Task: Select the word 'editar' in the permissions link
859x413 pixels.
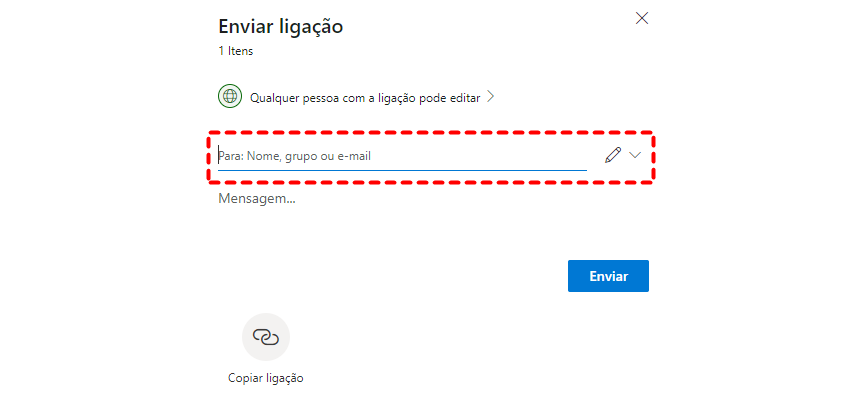Action: click(463, 98)
